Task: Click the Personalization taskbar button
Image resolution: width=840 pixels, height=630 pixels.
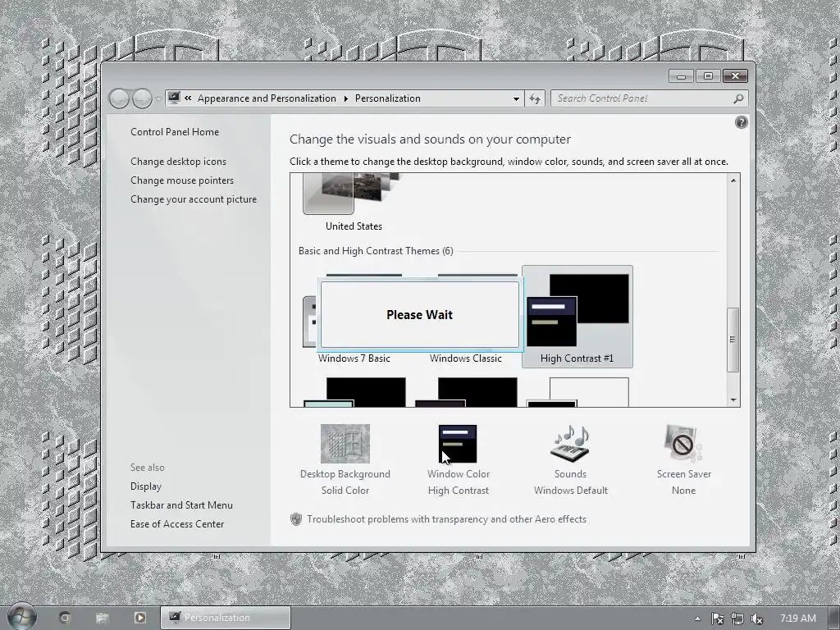Action: point(226,618)
